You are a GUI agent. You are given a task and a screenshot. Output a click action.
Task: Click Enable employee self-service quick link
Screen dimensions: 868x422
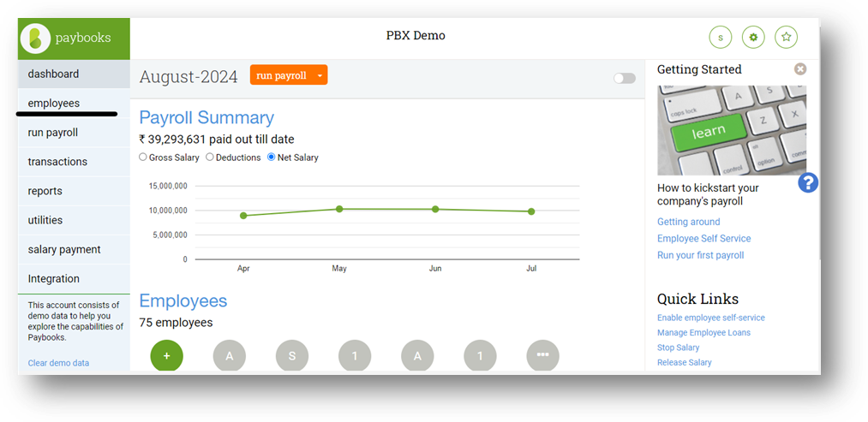pos(711,318)
